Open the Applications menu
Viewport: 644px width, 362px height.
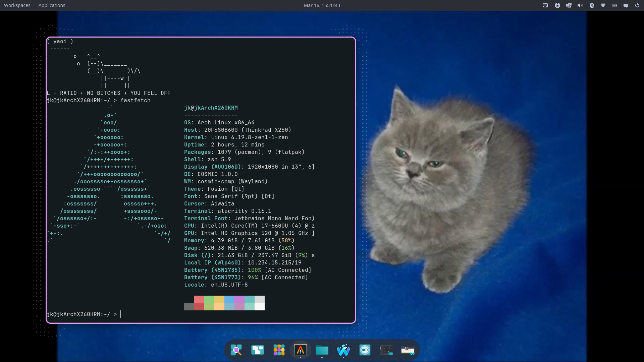[x=52, y=5]
